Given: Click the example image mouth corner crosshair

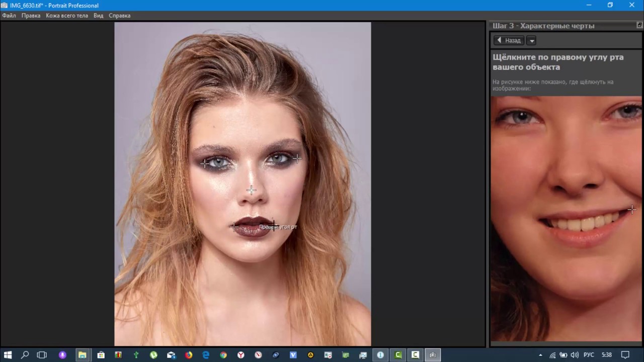Looking at the screenshot, I should click(x=632, y=210).
